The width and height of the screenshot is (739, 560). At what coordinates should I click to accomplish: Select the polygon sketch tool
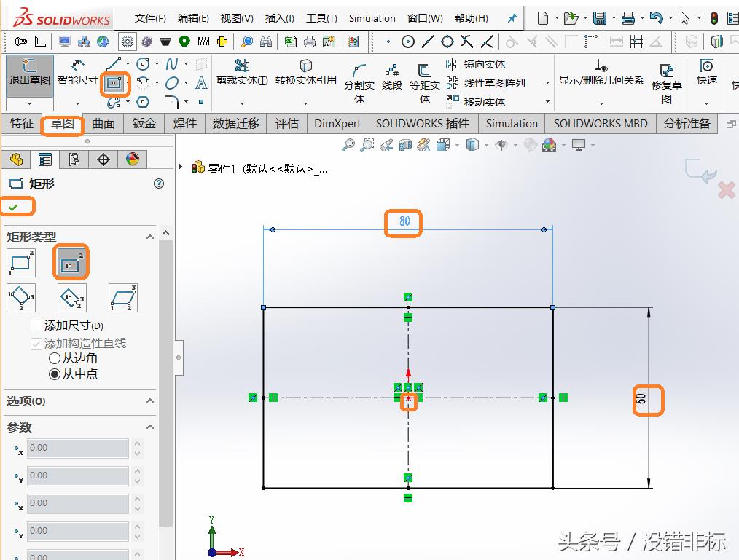pyautogui.click(x=143, y=102)
